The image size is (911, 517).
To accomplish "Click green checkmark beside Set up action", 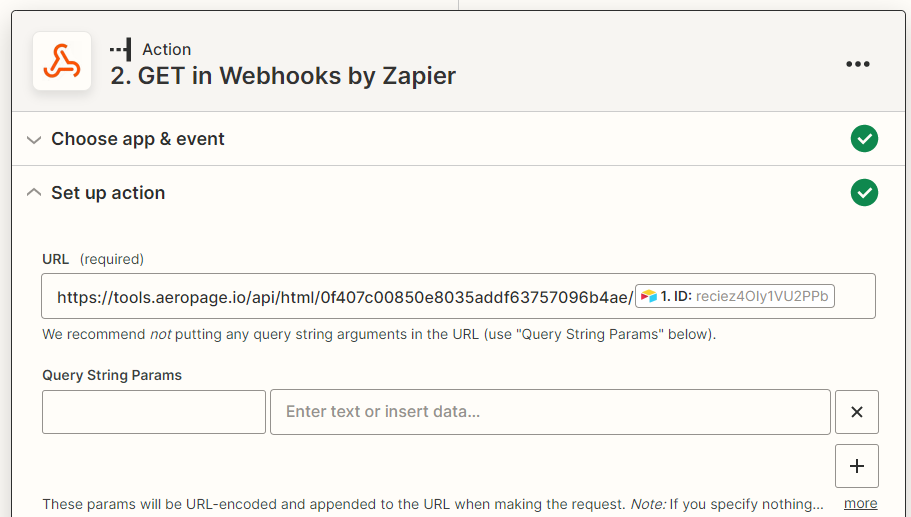I will point(864,192).
